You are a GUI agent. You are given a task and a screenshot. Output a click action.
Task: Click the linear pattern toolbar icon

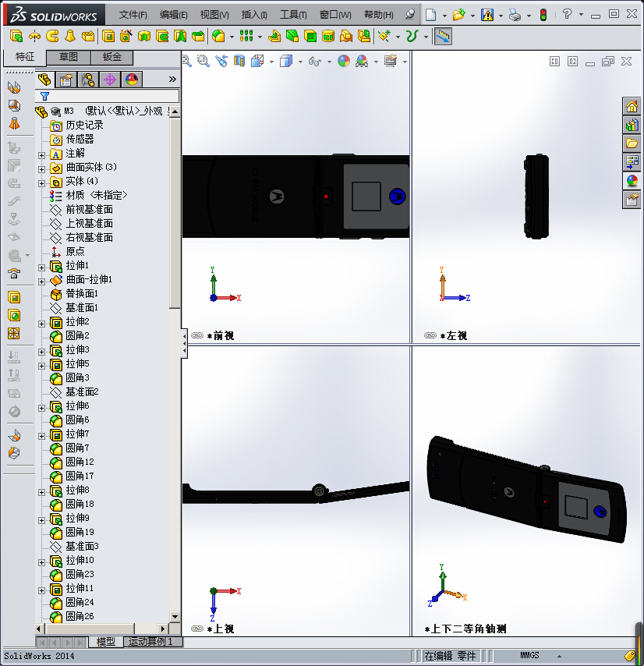pyautogui.click(x=246, y=36)
